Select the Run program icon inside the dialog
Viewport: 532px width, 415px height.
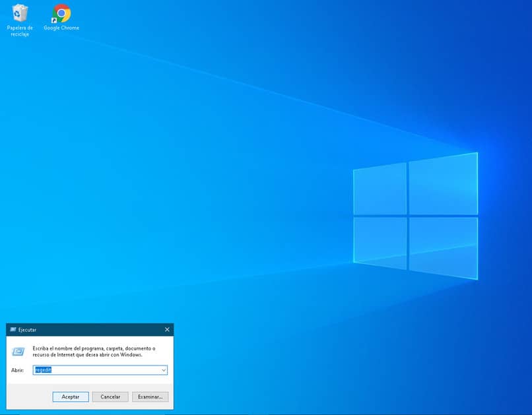pyautogui.click(x=17, y=350)
